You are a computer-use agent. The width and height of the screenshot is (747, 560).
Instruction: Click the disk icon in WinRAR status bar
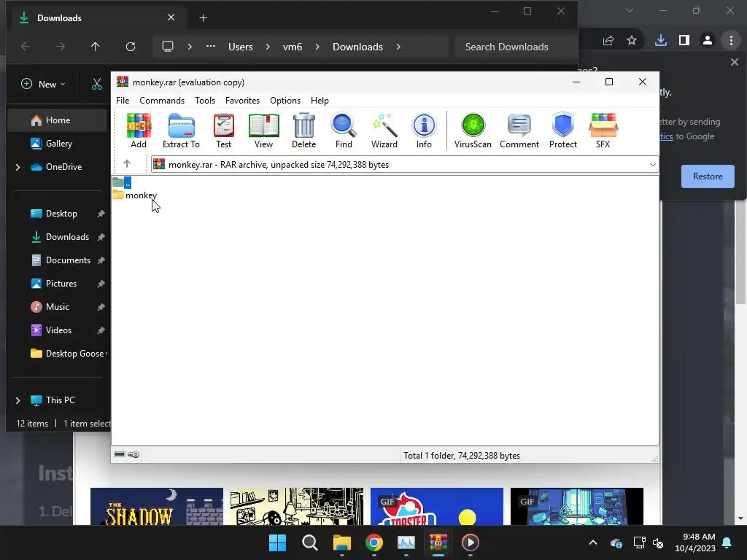point(120,454)
